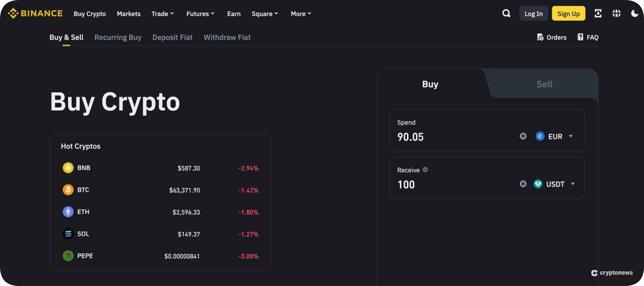Expand the Square menu

[x=265, y=14]
